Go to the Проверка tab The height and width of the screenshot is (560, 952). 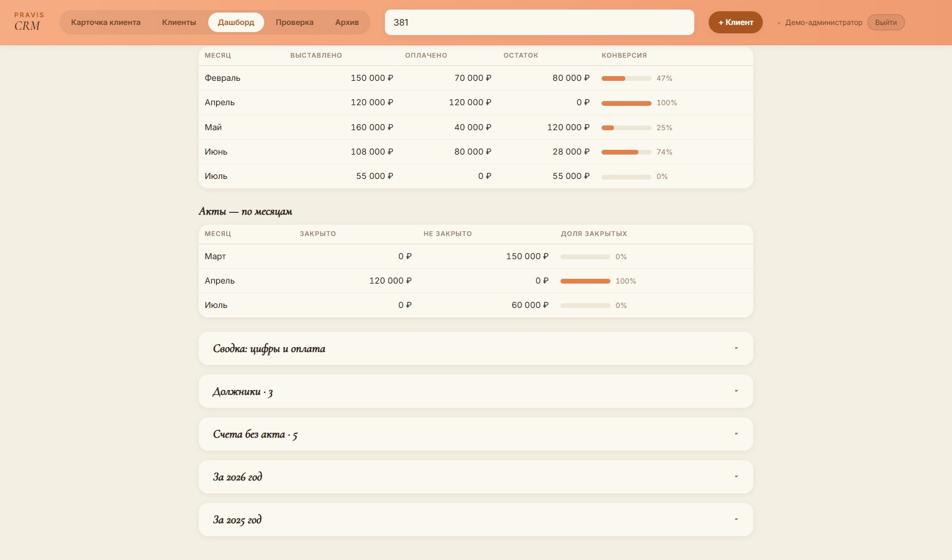295,23
